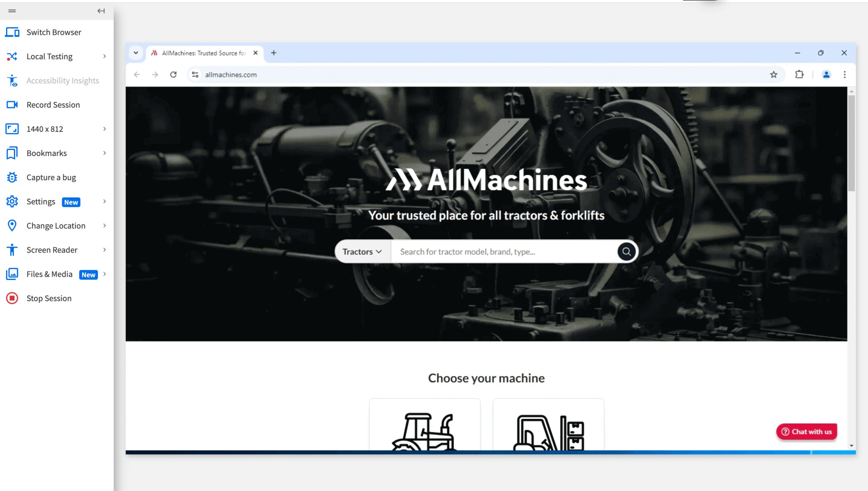This screenshot has height=491, width=868.
Task: Expand Settings submenu arrow
Action: [105, 201]
